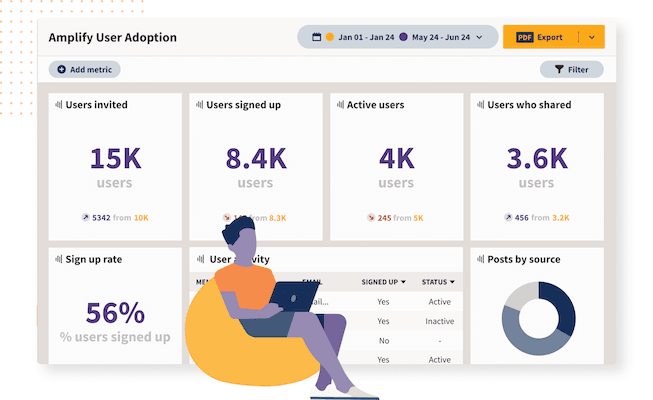Click bar chart icon beside Posts by source
This screenshot has width=653, height=400.
[481, 259]
